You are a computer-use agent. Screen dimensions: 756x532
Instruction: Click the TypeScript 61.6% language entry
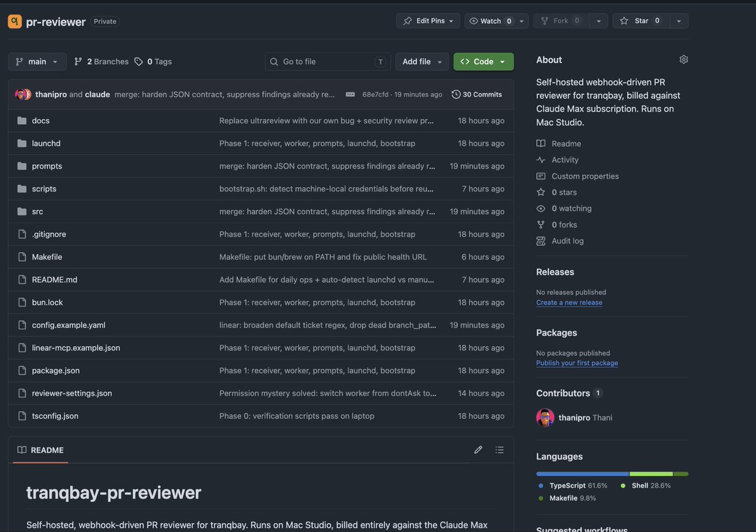click(573, 486)
